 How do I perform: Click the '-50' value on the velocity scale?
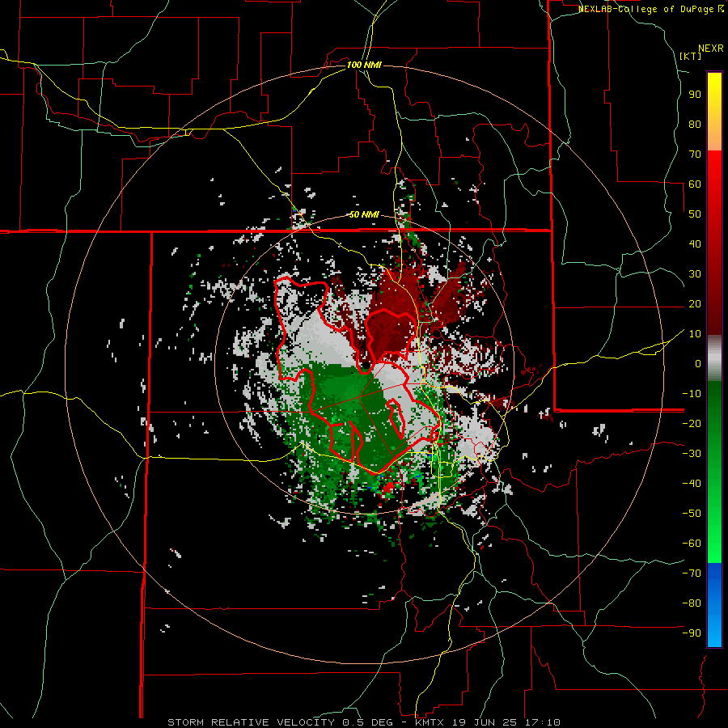click(x=692, y=514)
